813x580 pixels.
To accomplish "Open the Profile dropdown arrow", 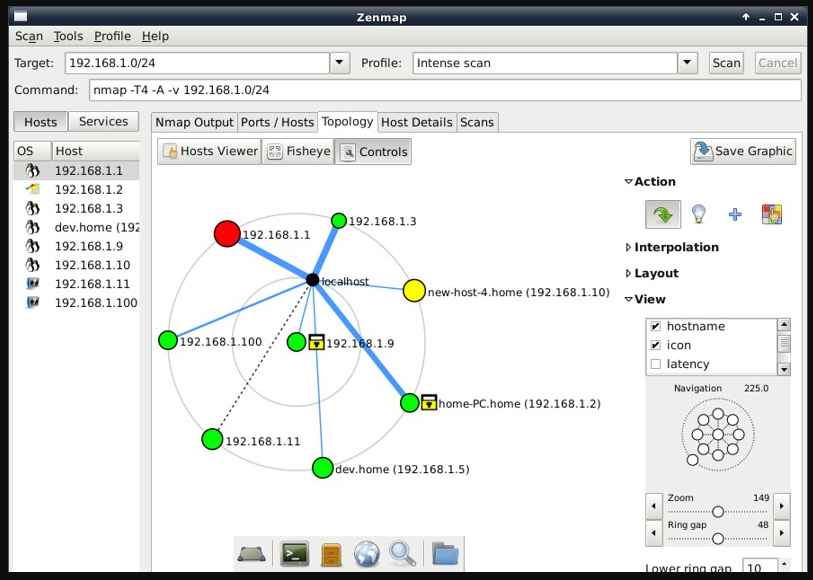I will click(687, 63).
